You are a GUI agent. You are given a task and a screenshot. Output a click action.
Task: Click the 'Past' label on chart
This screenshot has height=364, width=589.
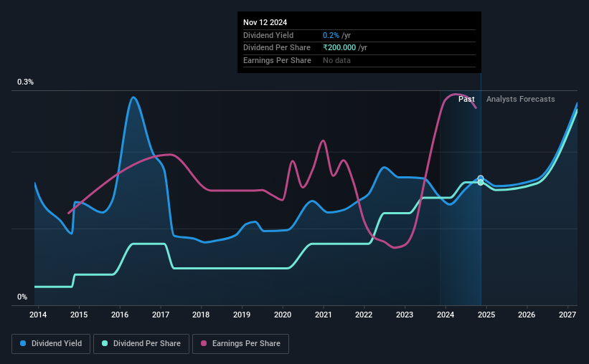tap(466, 99)
